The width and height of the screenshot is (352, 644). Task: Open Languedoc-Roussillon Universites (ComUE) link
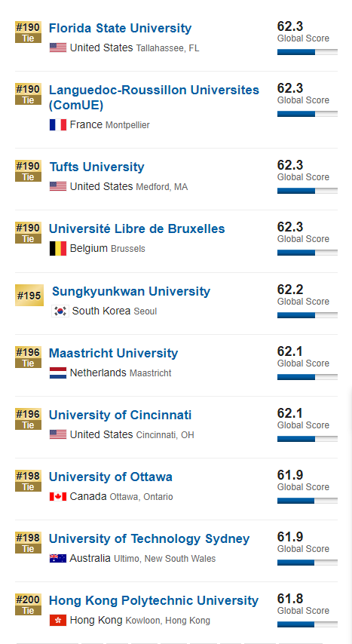(154, 98)
